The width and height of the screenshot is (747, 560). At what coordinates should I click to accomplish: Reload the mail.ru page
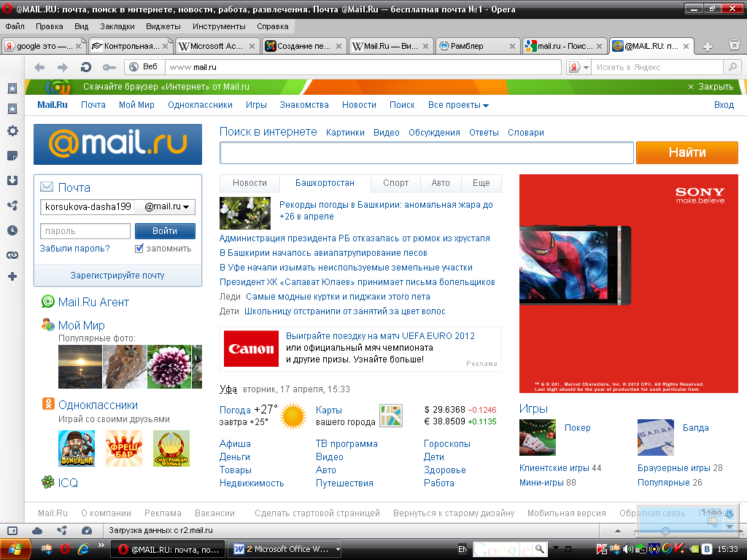tap(86, 67)
